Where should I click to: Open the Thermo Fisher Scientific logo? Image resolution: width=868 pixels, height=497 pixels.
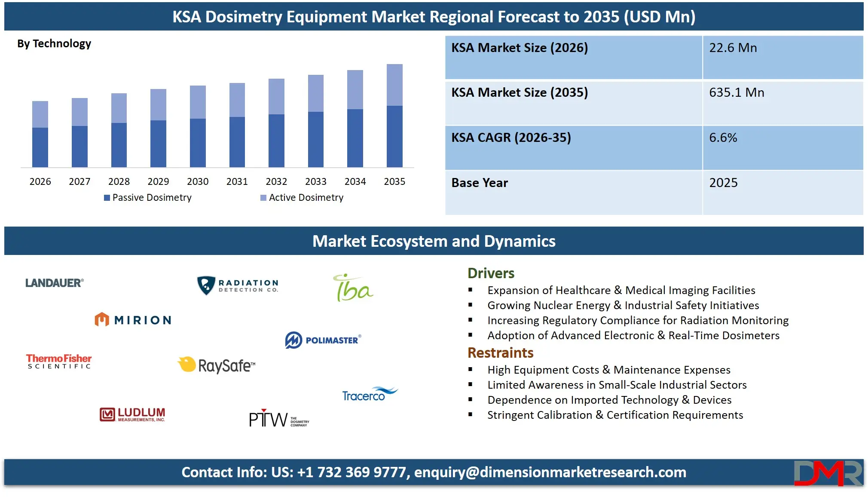(x=58, y=362)
